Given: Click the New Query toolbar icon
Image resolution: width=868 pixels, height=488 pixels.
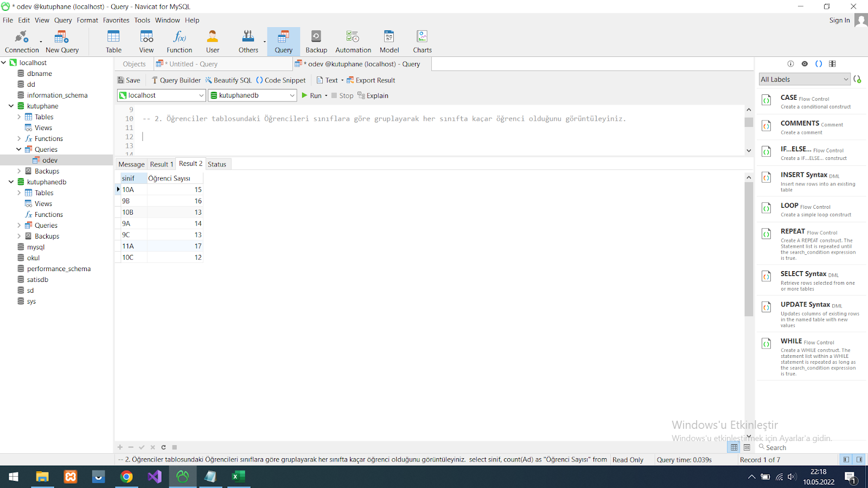Looking at the screenshot, I should [62, 42].
